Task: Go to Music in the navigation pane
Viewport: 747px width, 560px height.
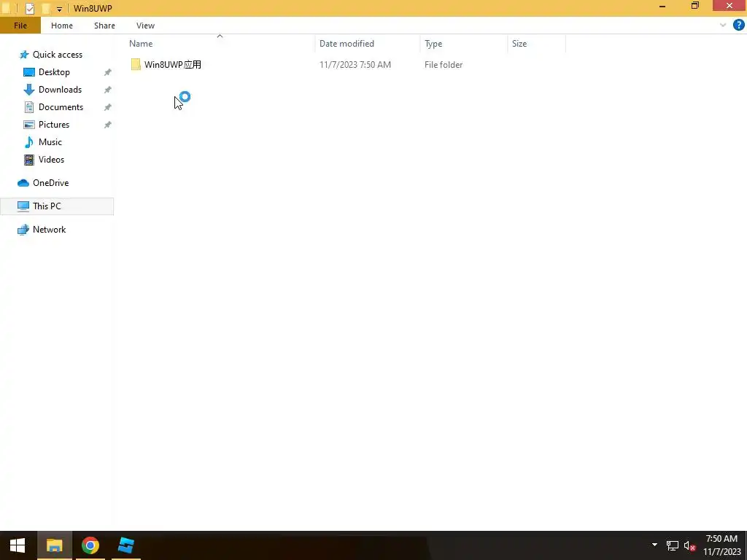Action: pos(50,142)
